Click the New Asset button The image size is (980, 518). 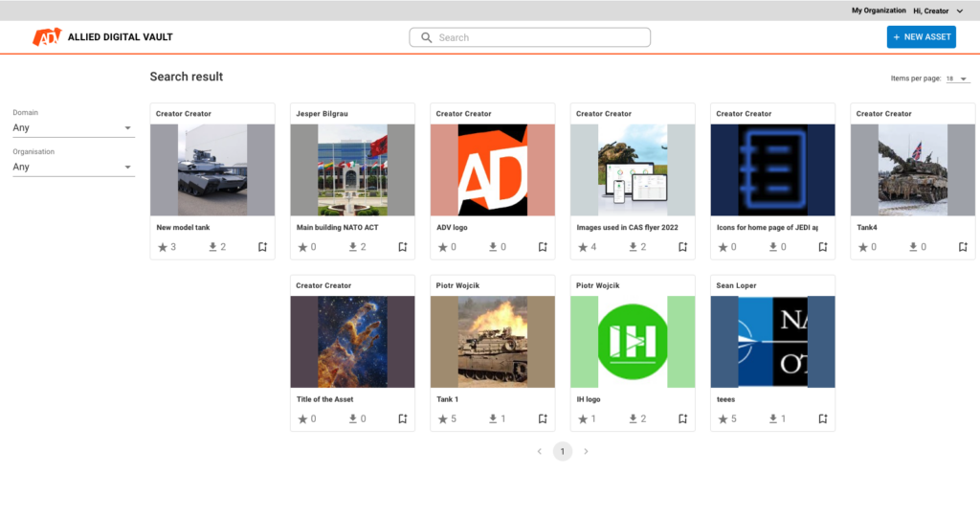pyautogui.click(x=921, y=37)
